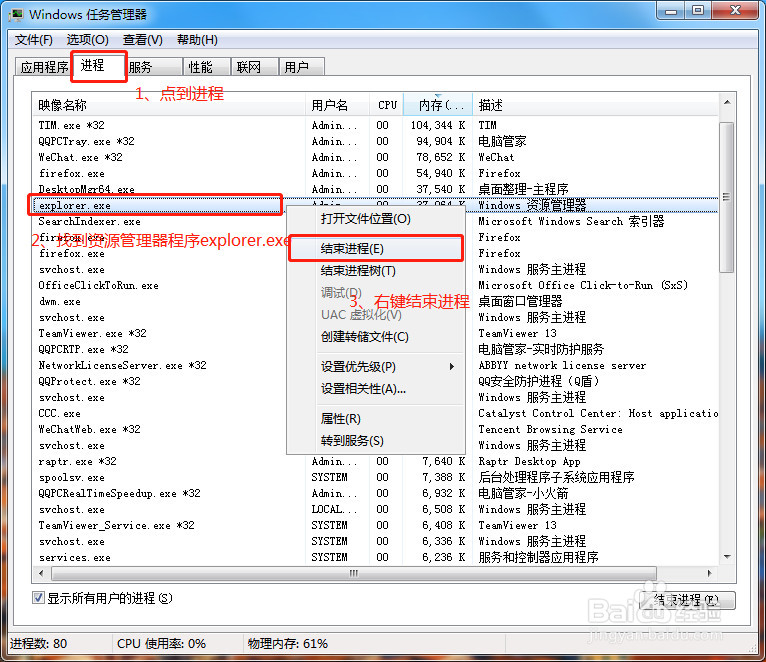Click 桌面窗口管理器 description cell
The height and width of the screenshot is (662, 766).
(520, 301)
